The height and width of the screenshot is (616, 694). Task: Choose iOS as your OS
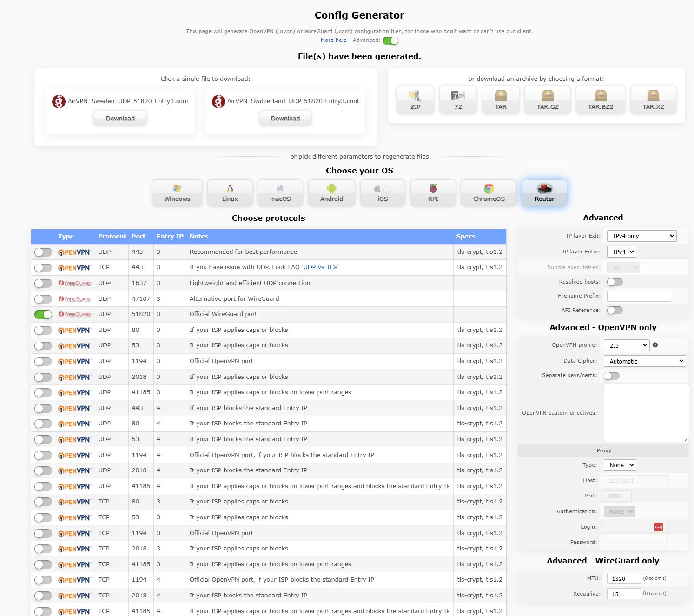[383, 193]
